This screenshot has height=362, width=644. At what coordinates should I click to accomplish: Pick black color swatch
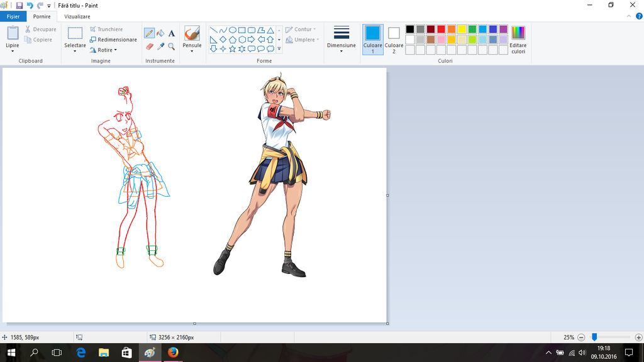point(410,29)
